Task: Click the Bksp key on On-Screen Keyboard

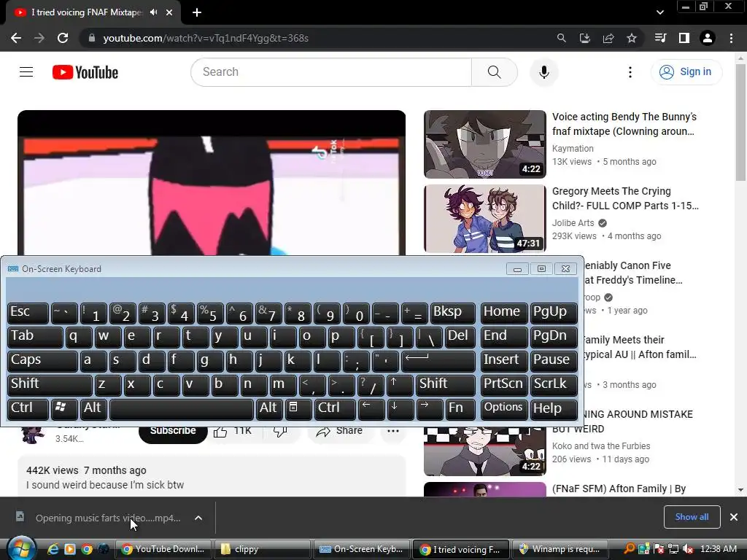Action: pyautogui.click(x=452, y=313)
